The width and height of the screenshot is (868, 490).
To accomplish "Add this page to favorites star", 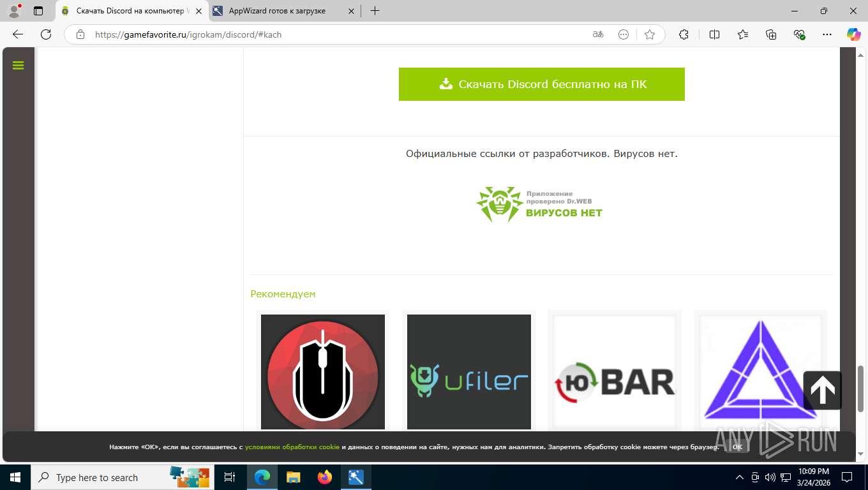I will 650,34.
